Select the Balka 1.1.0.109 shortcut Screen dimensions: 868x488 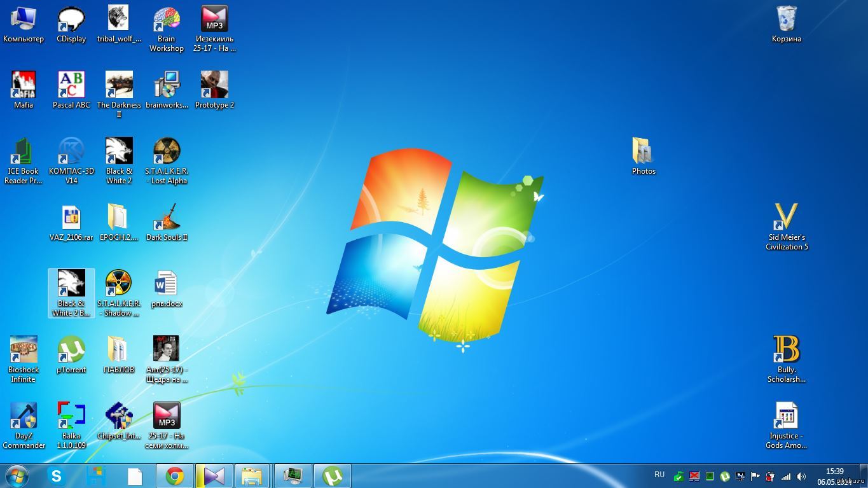71,426
